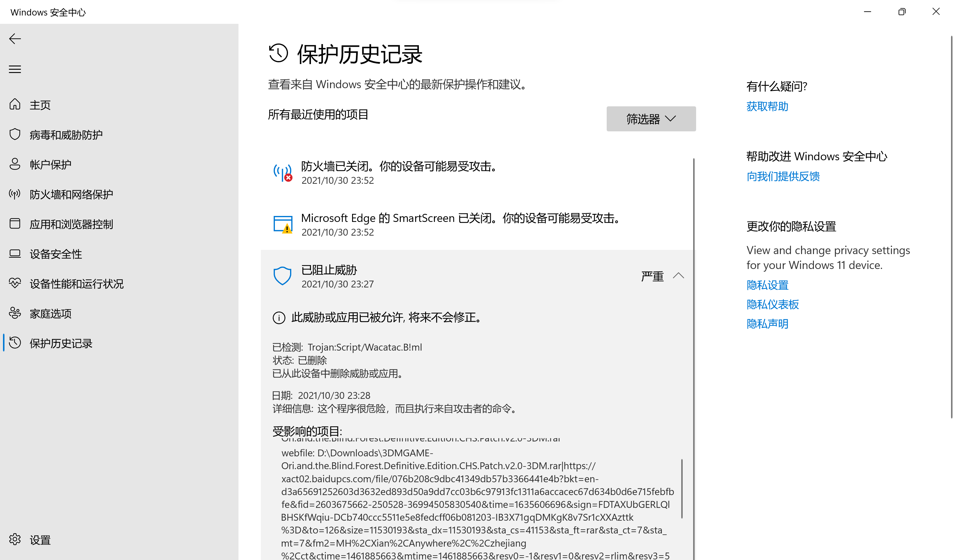Select the Device security laptop icon
954x560 pixels.
15,253
